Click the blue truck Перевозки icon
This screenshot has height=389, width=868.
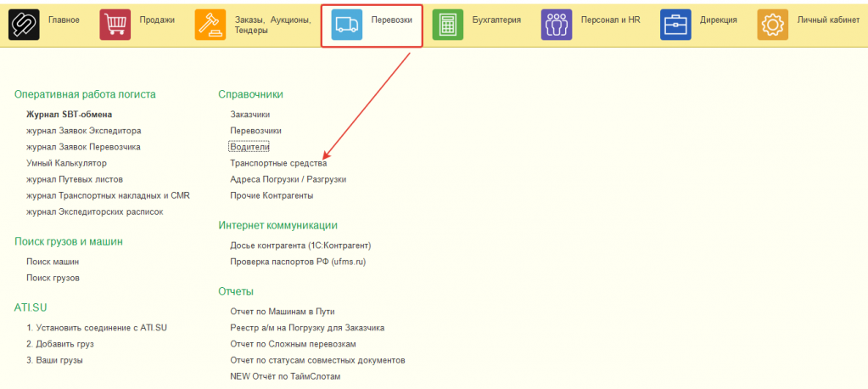pos(346,25)
